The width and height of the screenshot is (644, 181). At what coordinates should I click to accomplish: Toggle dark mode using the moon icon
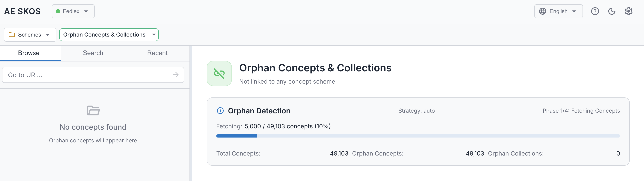pos(612,11)
